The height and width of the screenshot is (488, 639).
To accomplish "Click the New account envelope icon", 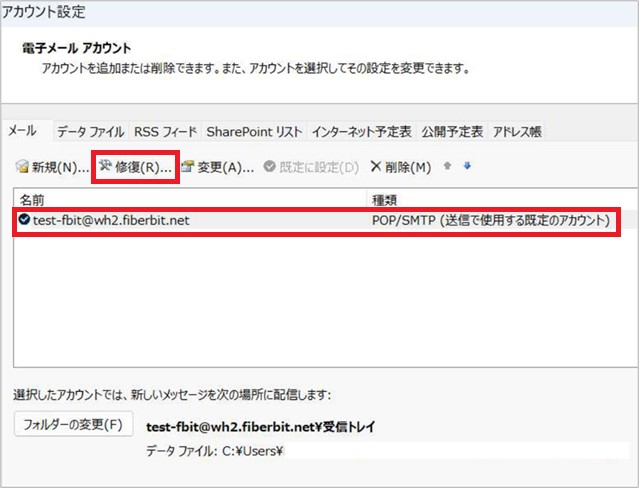I will [22, 166].
